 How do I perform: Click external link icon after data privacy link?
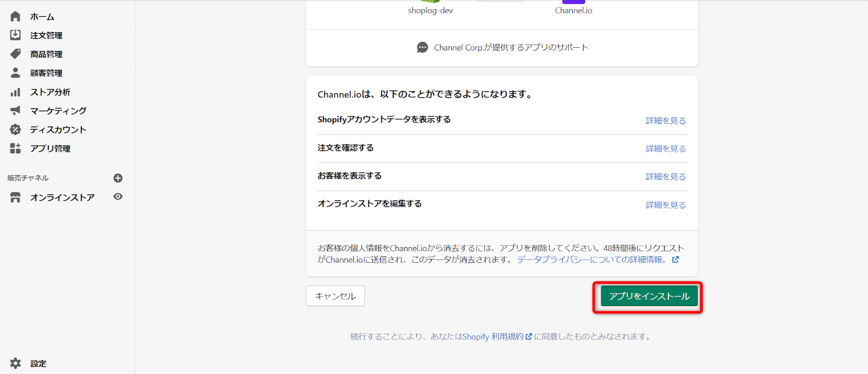[675, 259]
